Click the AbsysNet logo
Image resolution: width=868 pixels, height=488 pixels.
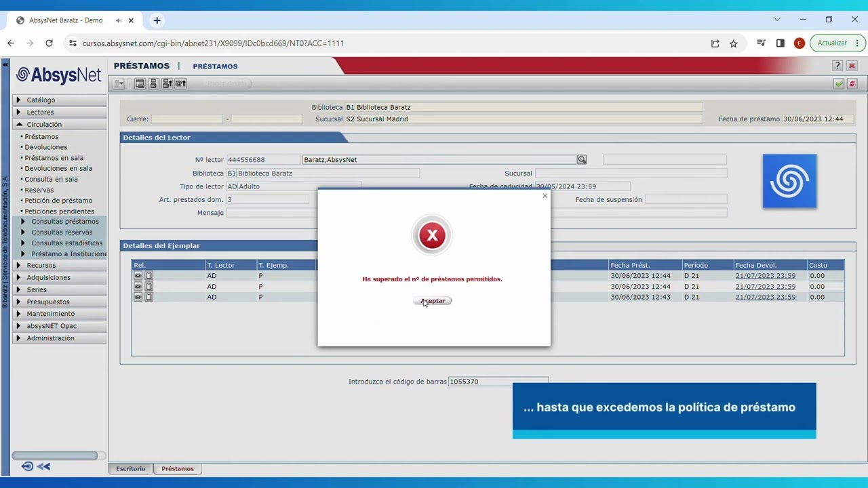click(x=58, y=75)
